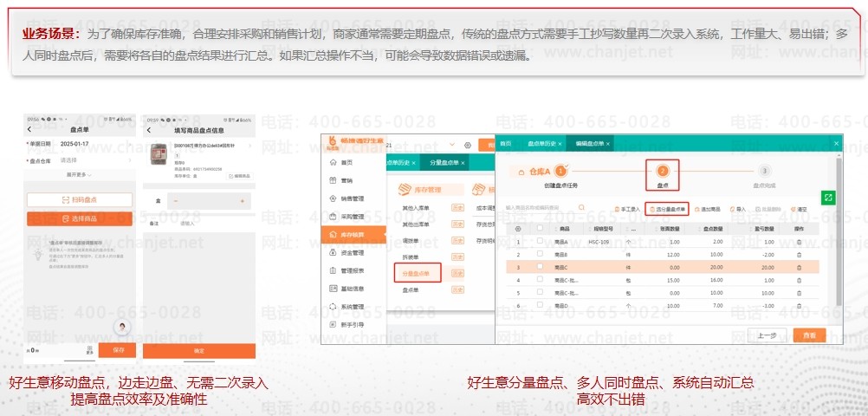Click the settings gear icon in header
The image size is (868, 416).
click(468, 145)
